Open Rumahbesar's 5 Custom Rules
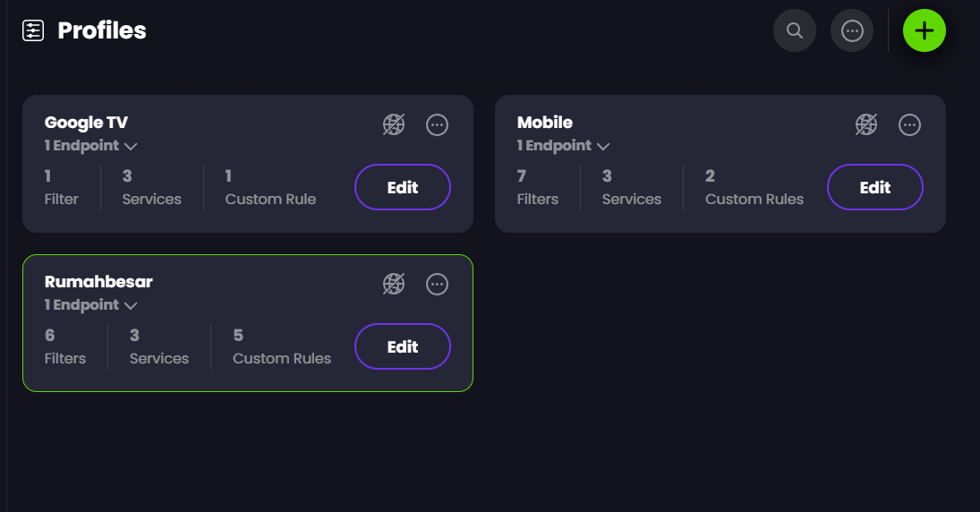 coord(282,347)
